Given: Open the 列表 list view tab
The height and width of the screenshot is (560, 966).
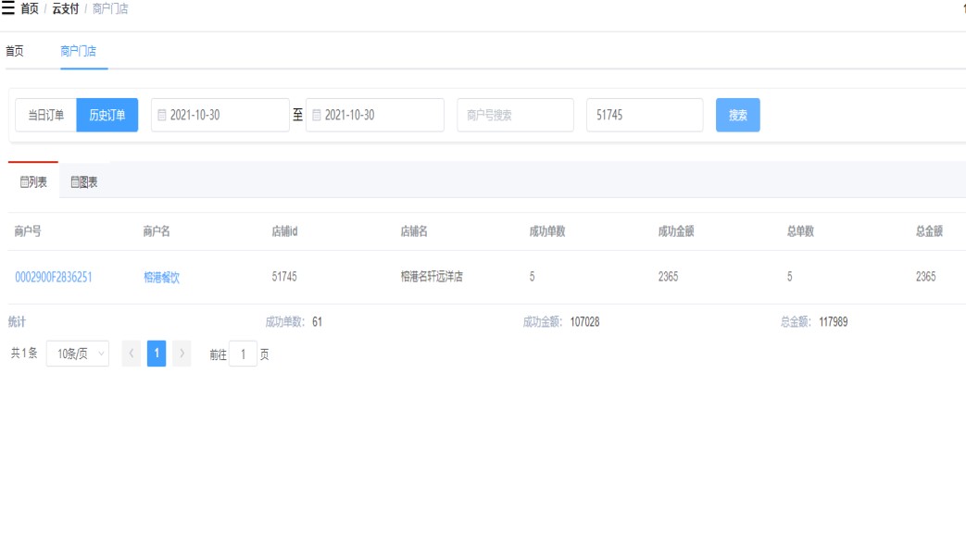Looking at the screenshot, I should pyautogui.click(x=33, y=182).
